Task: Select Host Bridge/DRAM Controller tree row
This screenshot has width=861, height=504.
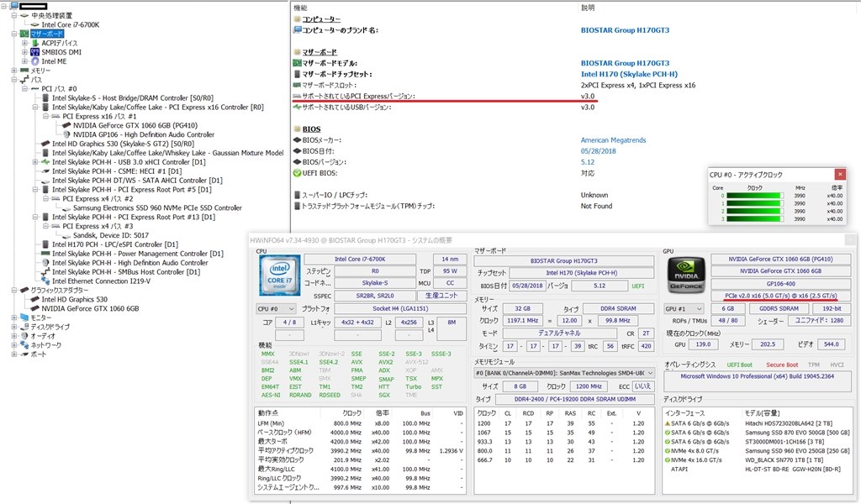Action: pyautogui.click(x=132, y=98)
